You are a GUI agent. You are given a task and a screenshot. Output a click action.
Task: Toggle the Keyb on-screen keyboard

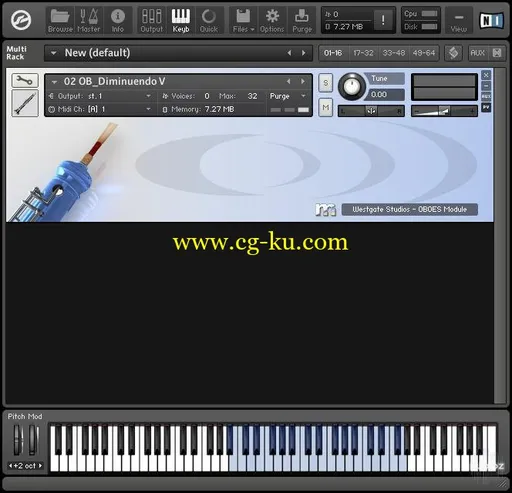coord(181,20)
